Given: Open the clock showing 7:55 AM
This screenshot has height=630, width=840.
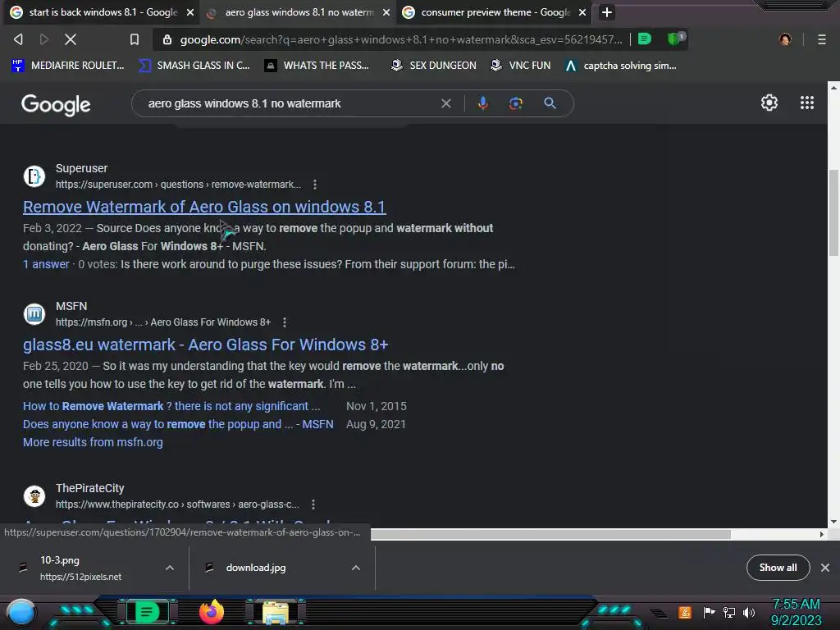Looking at the screenshot, I should [x=796, y=612].
